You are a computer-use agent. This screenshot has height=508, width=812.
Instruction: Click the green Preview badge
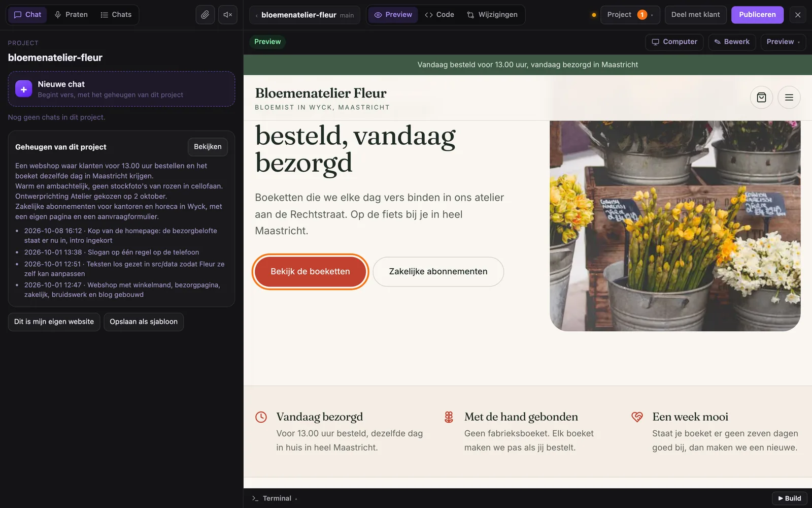[x=267, y=42]
